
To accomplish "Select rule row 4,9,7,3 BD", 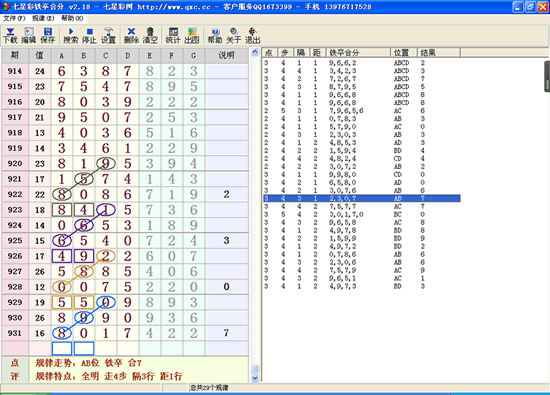I will (x=362, y=286).
